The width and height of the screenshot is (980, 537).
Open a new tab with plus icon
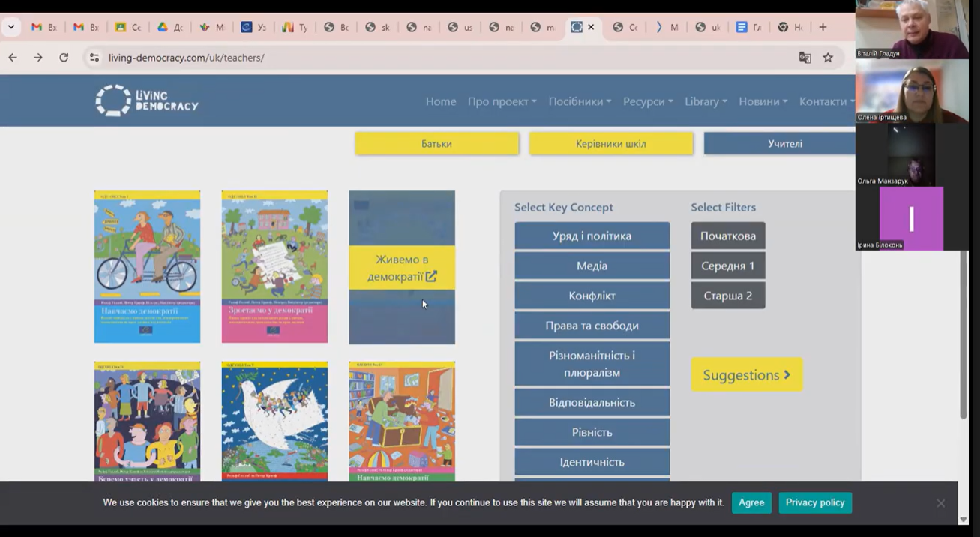coord(823,27)
